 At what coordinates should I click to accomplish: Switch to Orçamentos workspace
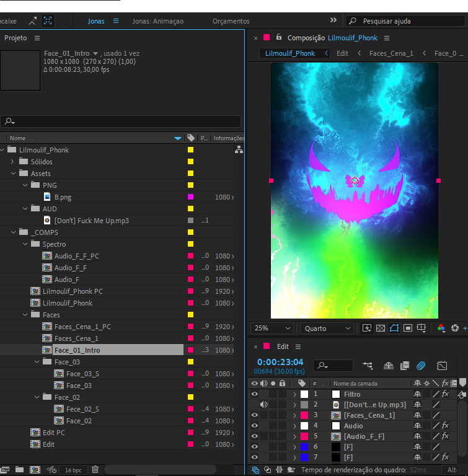231,21
